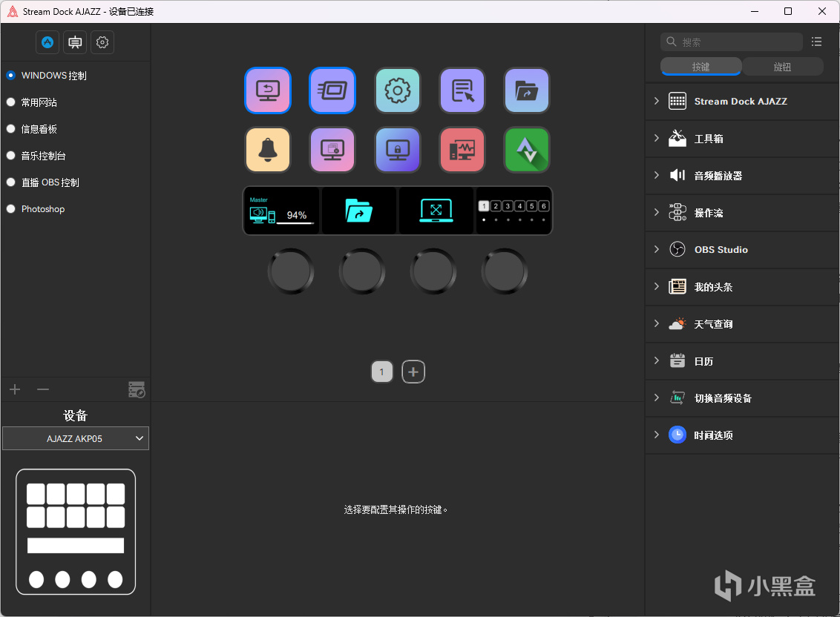Add a new profile with the plus button
The height and width of the screenshot is (617, 840).
pyautogui.click(x=15, y=389)
